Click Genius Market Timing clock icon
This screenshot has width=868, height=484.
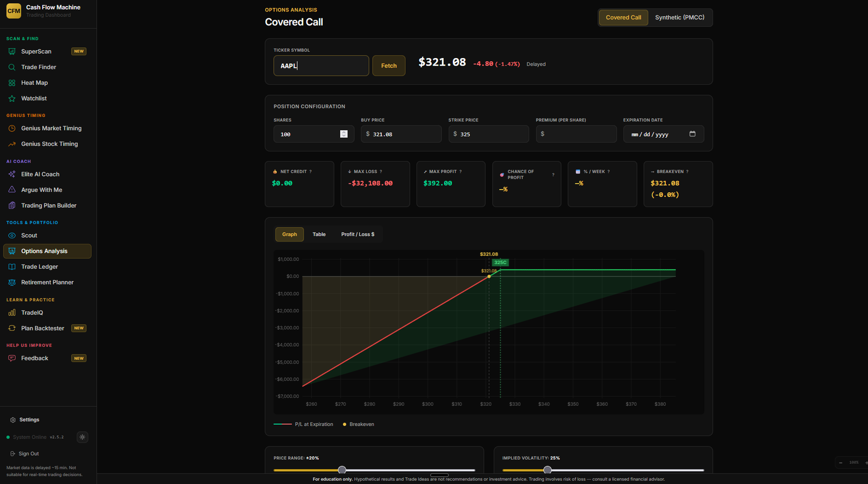(12, 129)
